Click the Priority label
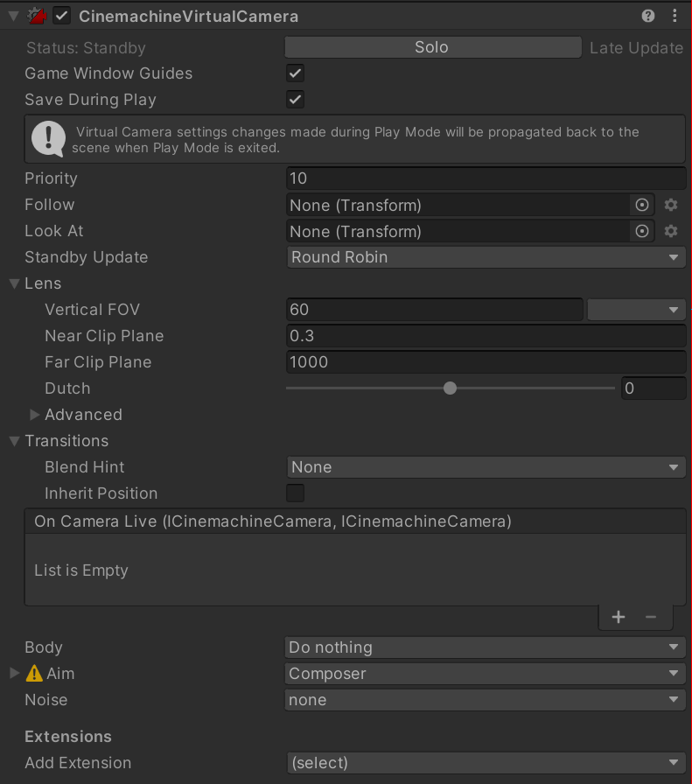Image resolution: width=692 pixels, height=784 pixels. (x=51, y=178)
